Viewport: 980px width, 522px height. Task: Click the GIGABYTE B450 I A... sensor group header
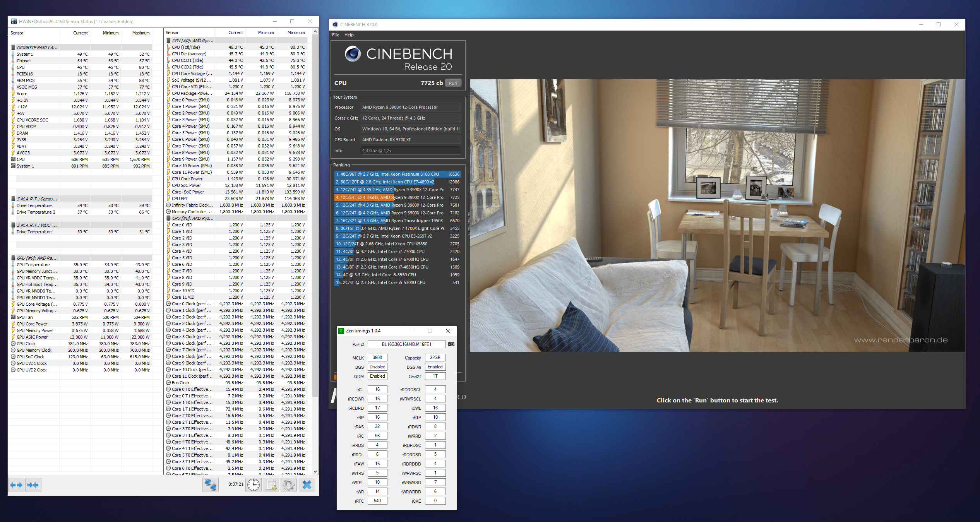click(81, 48)
